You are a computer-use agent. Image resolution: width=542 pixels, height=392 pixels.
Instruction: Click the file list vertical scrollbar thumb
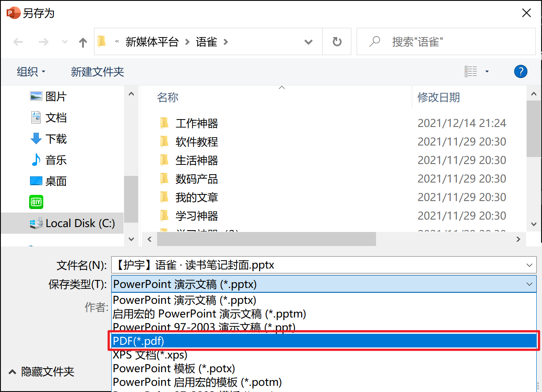pyautogui.click(x=534, y=128)
